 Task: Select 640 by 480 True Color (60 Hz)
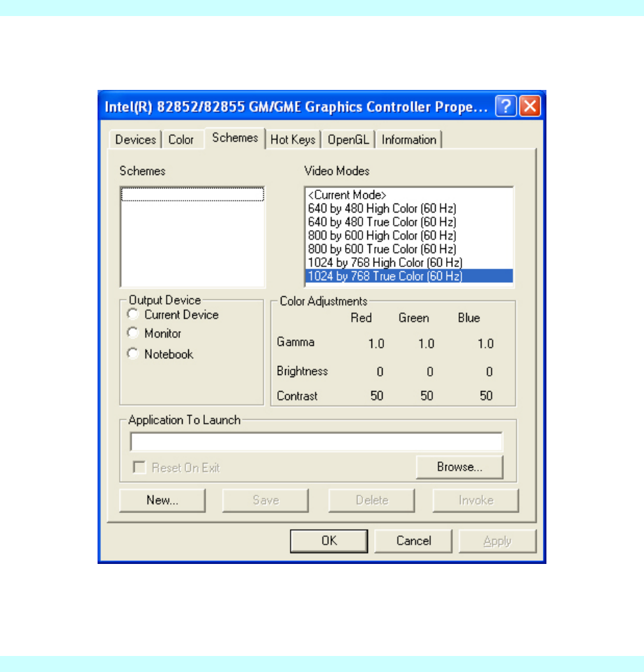click(409, 222)
